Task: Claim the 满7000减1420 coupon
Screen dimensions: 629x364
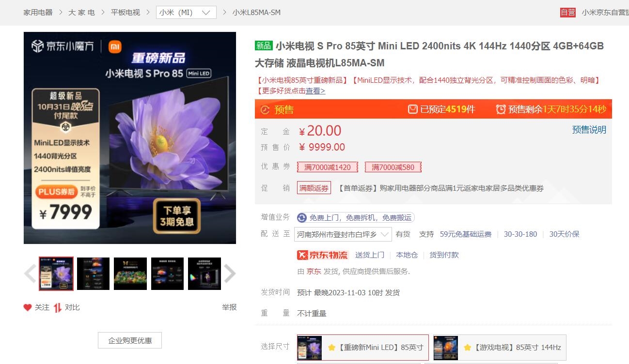Action: [328, 167]
